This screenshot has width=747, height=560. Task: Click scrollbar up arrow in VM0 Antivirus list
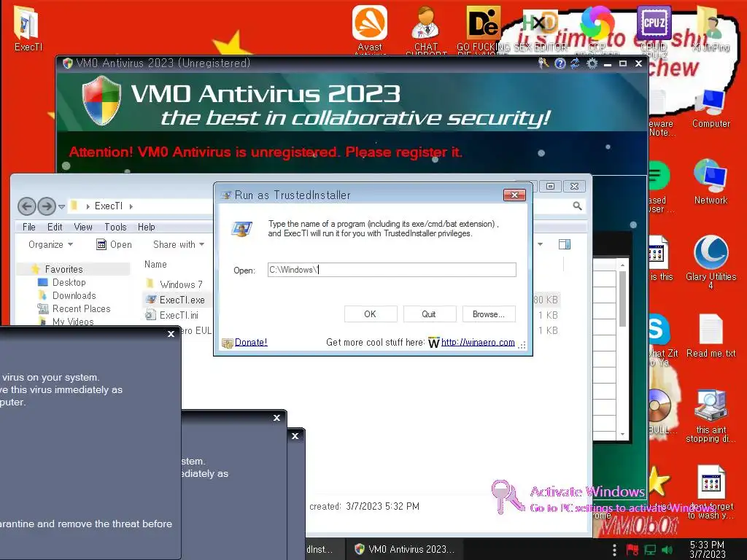(622, 265)
